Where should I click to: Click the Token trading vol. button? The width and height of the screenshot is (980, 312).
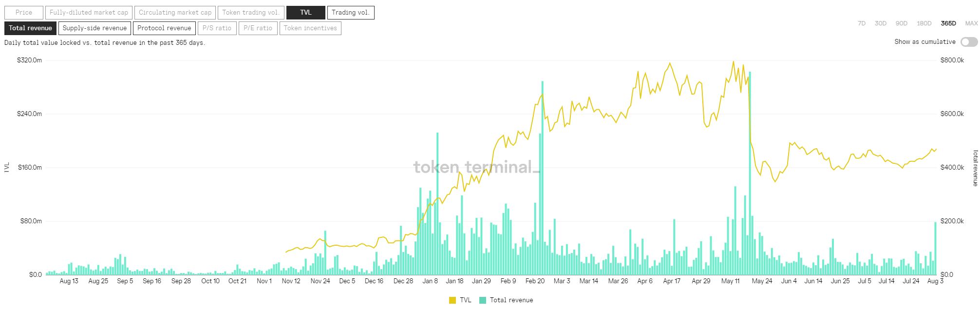[x=251, y=13]
